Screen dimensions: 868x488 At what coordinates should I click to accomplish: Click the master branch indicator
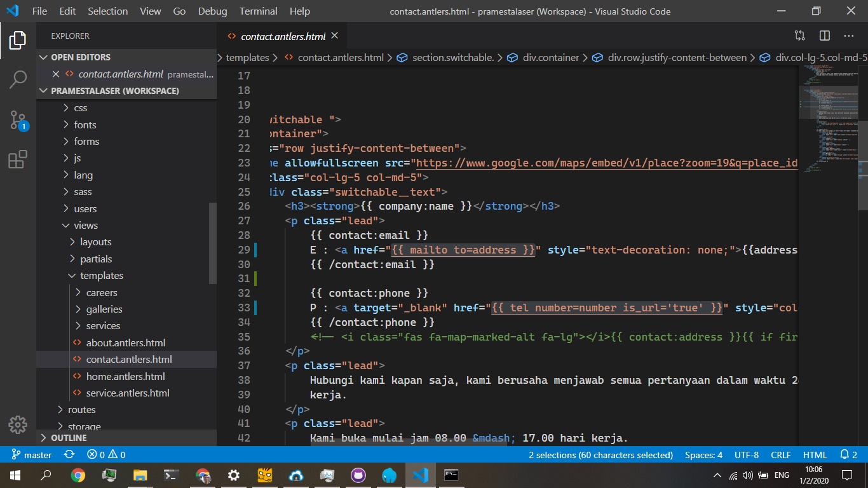[32, 455]
